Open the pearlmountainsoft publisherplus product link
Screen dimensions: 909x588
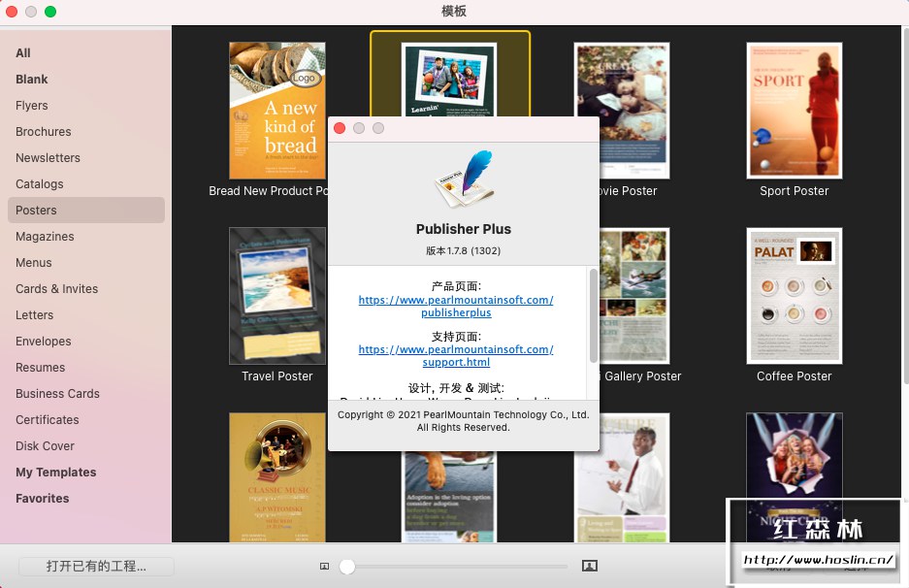(456, 307)
